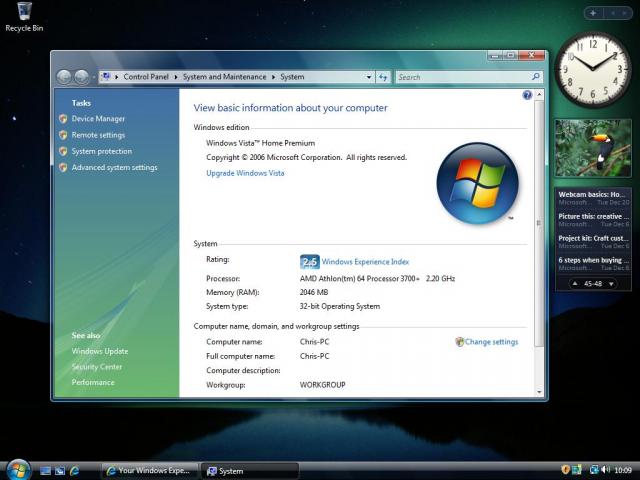Viewport: 640px width, 480px height.
Task: Go to previous feed headlines arrow
Action: coord(575,283)
